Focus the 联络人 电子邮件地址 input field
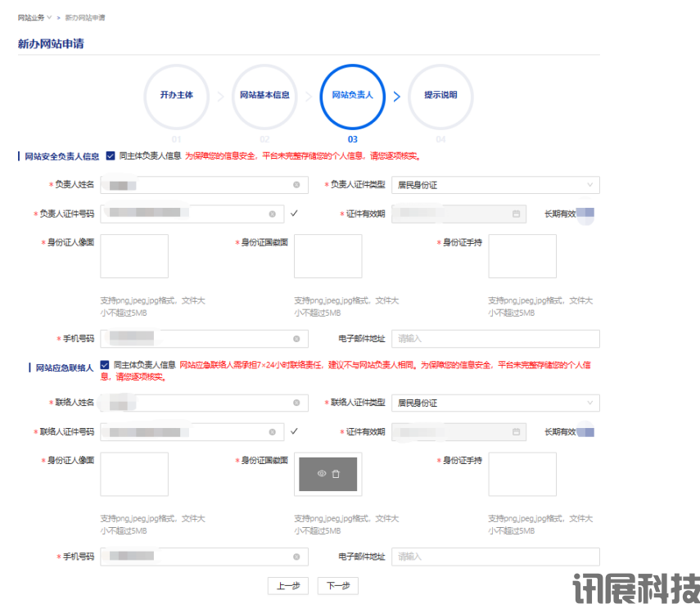Image resolution: width=700 pixels, height=604 pixels. pos(495,557)
